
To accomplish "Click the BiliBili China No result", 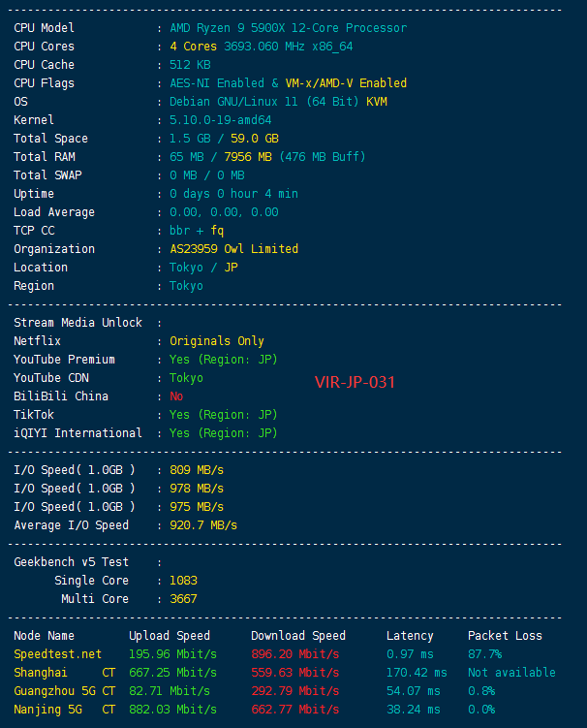I will click(176, 396).
